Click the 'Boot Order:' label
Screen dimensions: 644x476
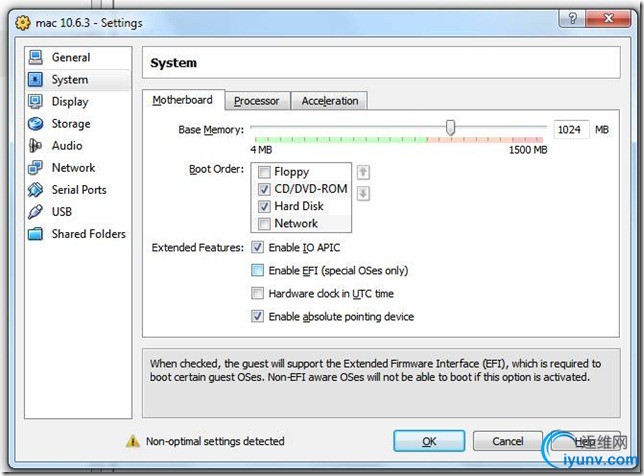coord(216,169)
